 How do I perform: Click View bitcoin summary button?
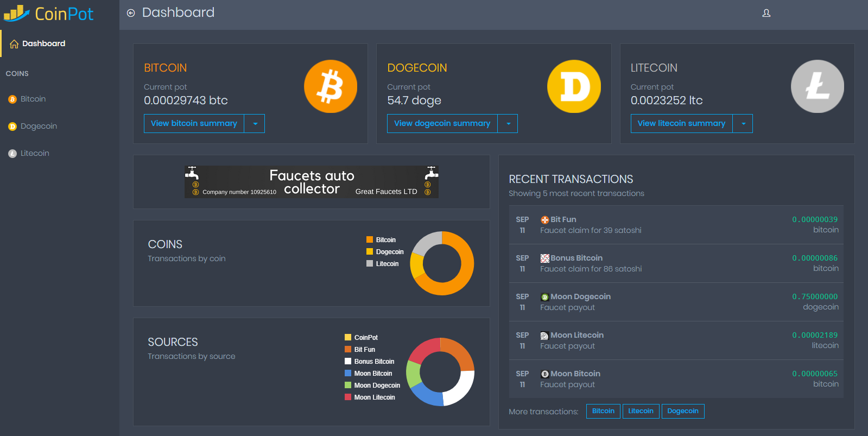click(x=194, y=124)
